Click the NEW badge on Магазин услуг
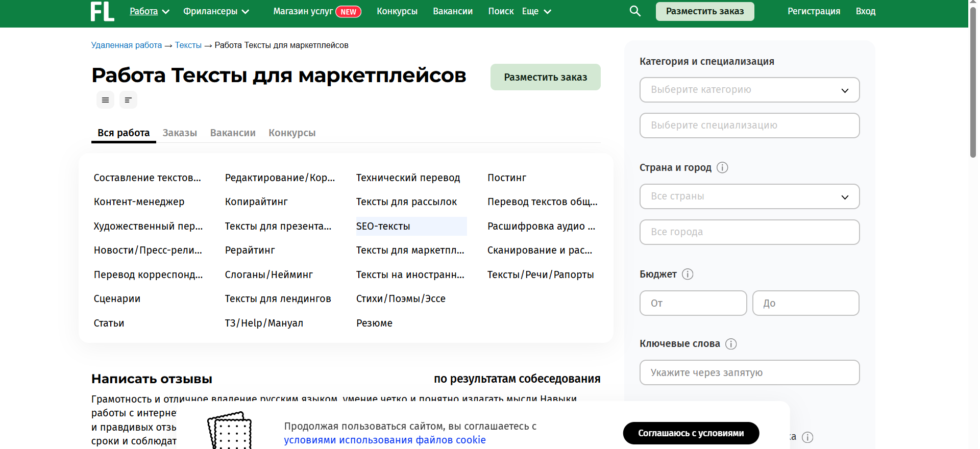This screenshot has height=449, width=980. tap(348, 12)
